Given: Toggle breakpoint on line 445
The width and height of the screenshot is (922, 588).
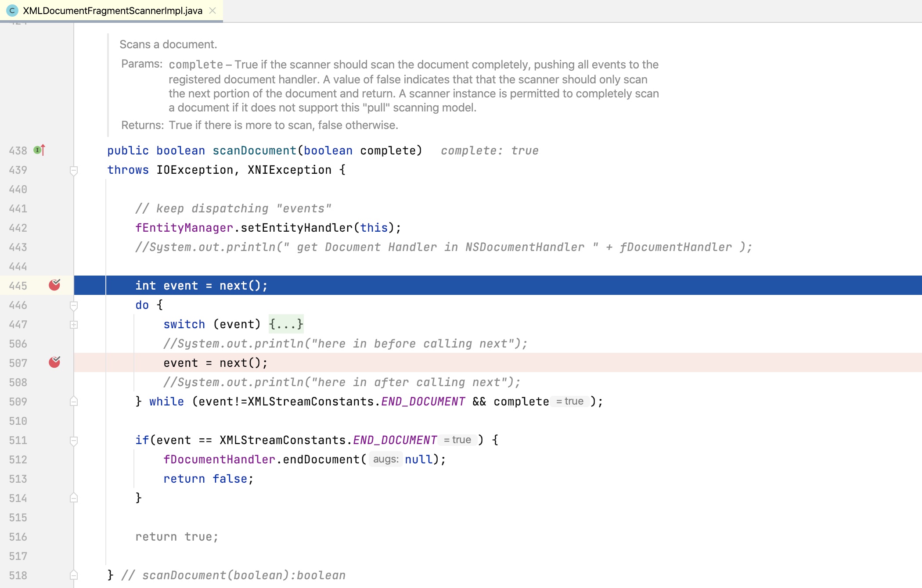Looking at the screenshot, I should pyautogui.click(x=54, y=285).
